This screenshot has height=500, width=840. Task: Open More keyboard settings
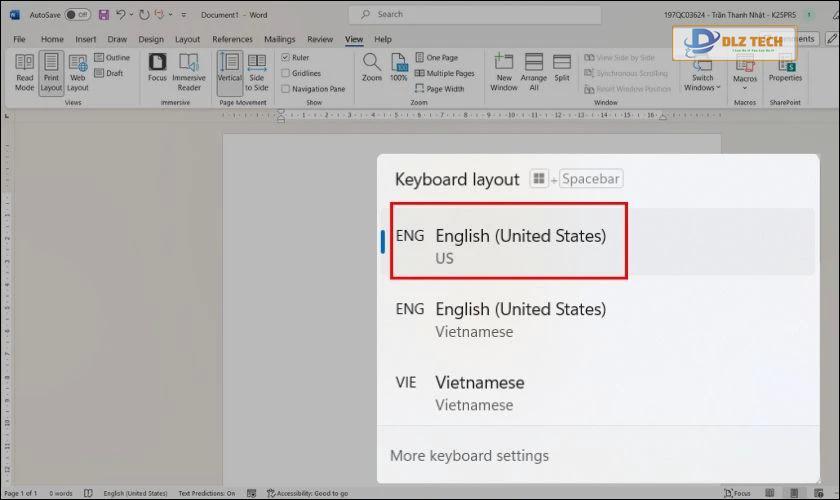469,456
